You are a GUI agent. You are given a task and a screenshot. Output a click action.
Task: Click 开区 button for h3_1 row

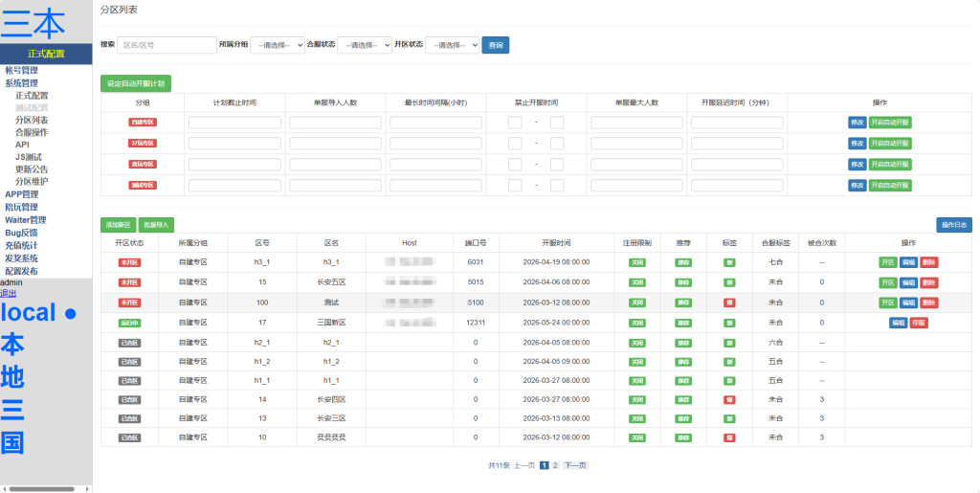coord(888,262)
